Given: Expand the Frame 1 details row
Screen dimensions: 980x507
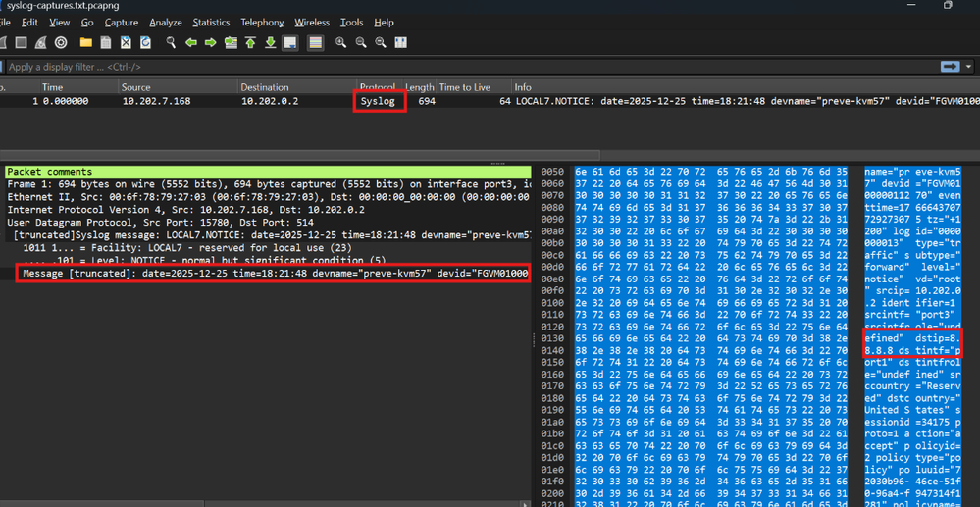Looking at the screenshot, I should (268, 184).
